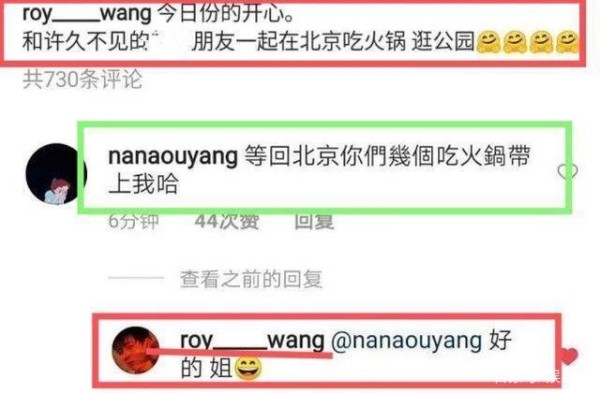This screenshot has width=600, height=393.
Task: Expand 查看之前的回复 previous replies
Action: 251,279
